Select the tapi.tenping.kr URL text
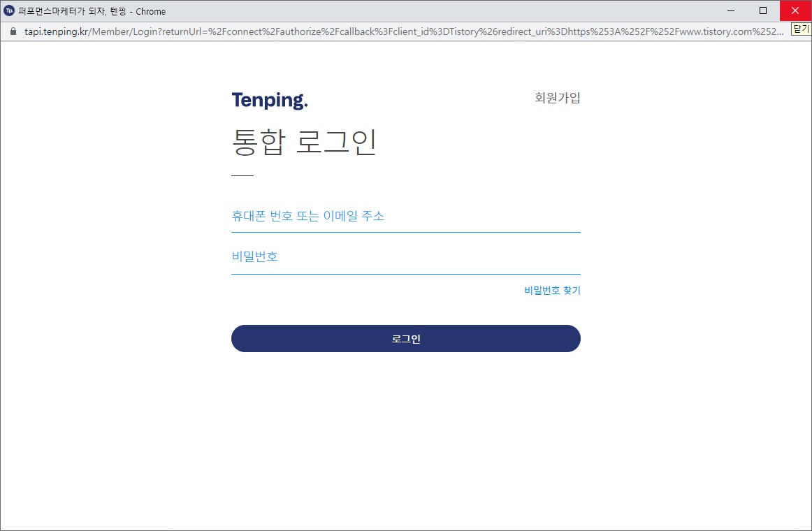The height and width of the screenshot is (531, 812). [404, 31]
